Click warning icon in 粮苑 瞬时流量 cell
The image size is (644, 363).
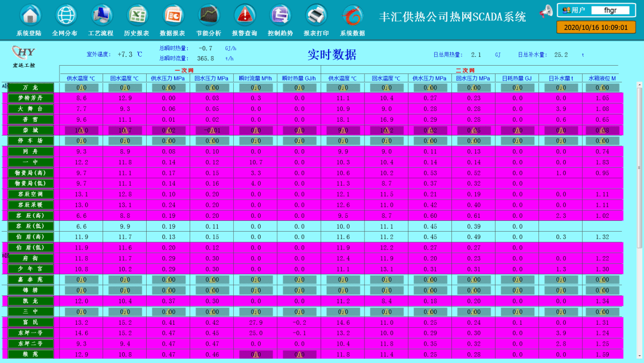pos(255,355)
